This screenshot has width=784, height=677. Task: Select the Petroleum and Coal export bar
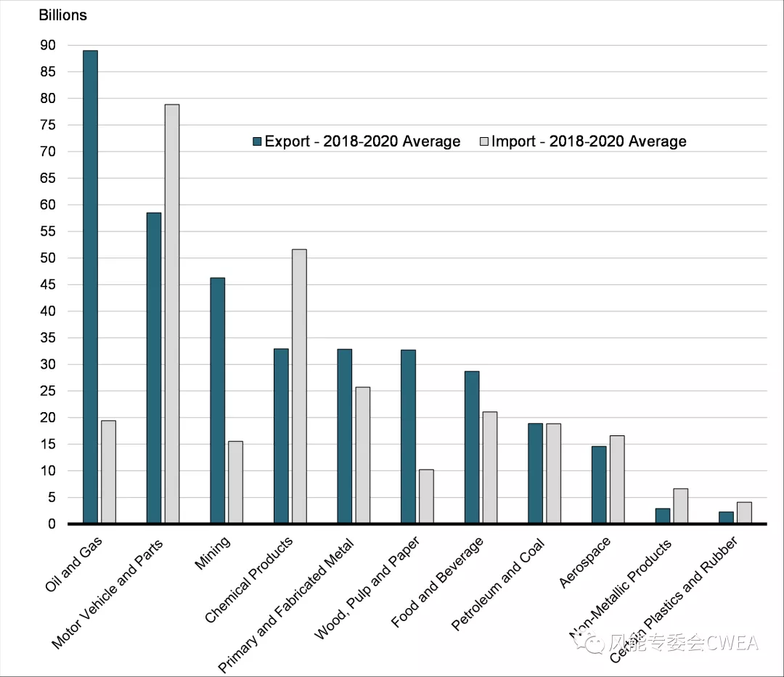(x=535, y=473)
